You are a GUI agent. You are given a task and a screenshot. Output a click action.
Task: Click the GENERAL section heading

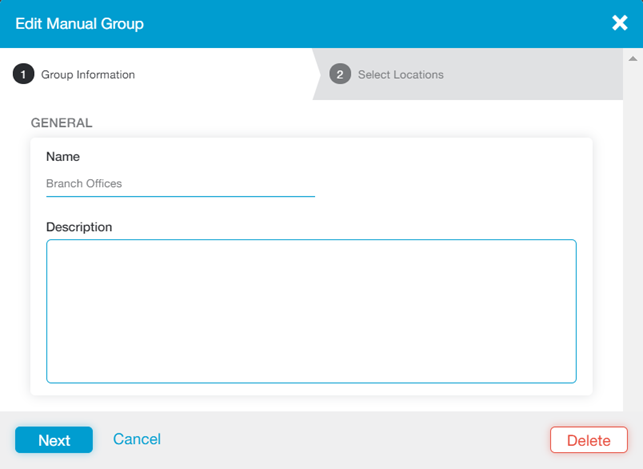(x=62, y=123)
